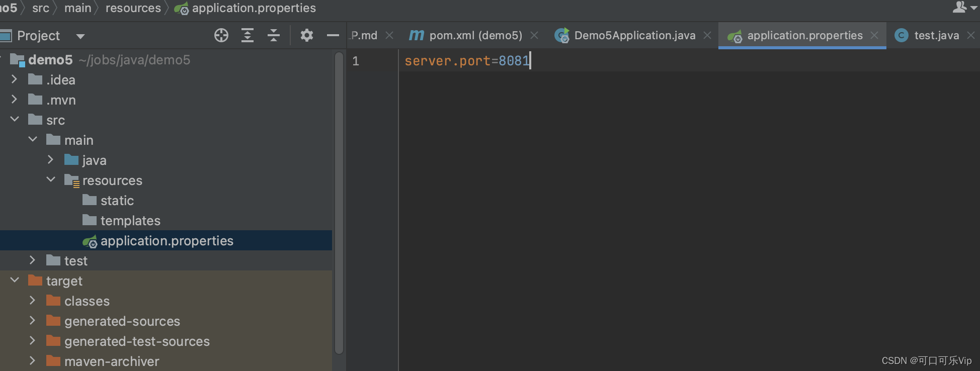Click the class icon on test.java tab

pyautogui.click(x=902, y=35)
